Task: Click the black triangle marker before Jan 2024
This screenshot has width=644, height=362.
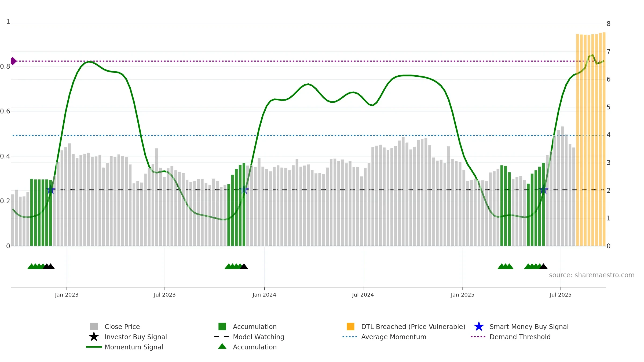Action: [244, 266]
